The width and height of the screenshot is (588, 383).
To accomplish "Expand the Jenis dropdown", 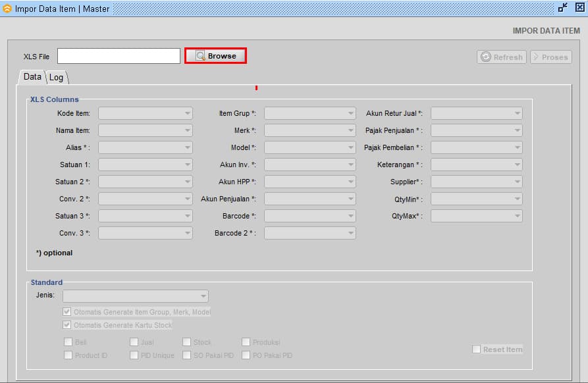I will point(203,296).
